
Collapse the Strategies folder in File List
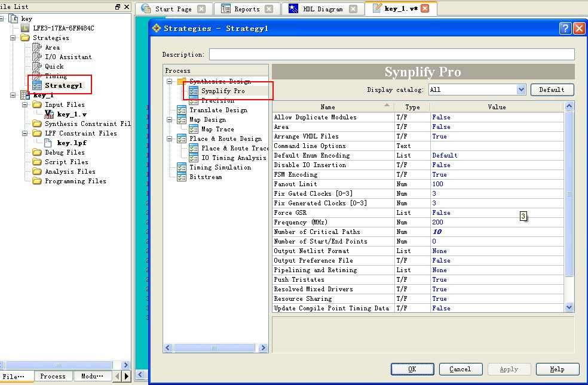(x=13, y=38)
